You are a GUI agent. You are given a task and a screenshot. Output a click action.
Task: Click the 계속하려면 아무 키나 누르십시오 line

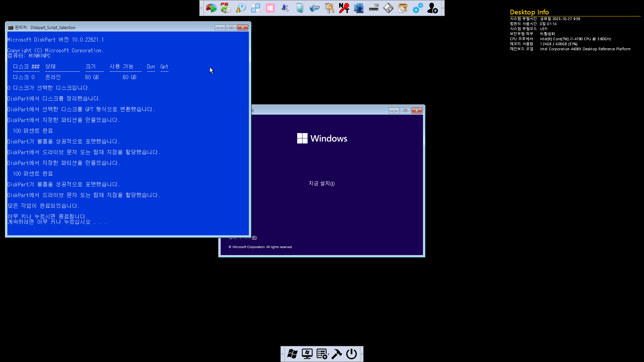tap(57, 222)
